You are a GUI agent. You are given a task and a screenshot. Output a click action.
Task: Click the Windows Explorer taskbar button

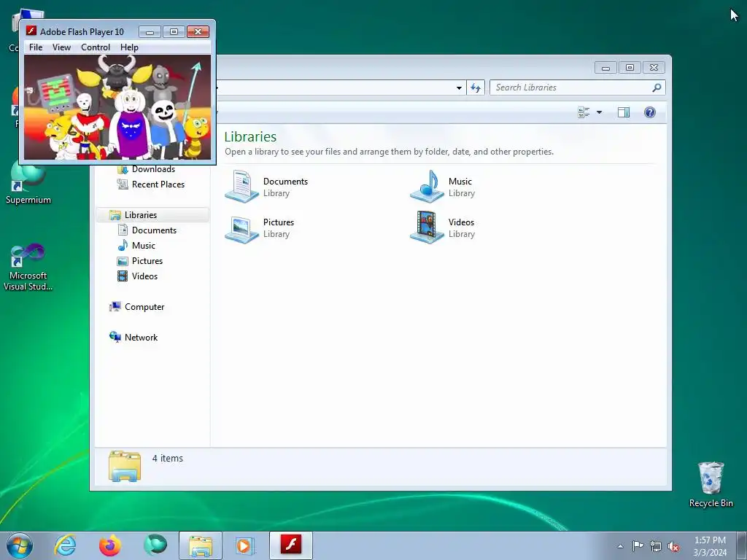point(201,545)
